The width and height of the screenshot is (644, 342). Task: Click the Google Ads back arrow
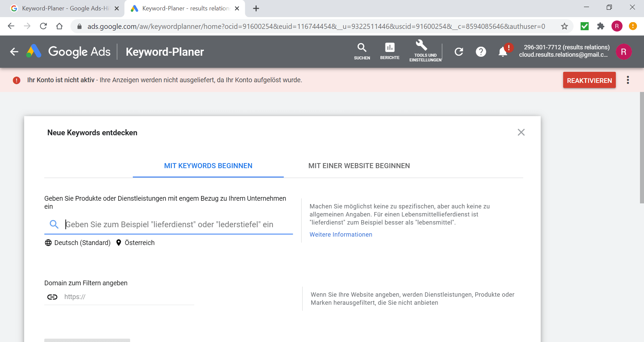coord(14,52)
